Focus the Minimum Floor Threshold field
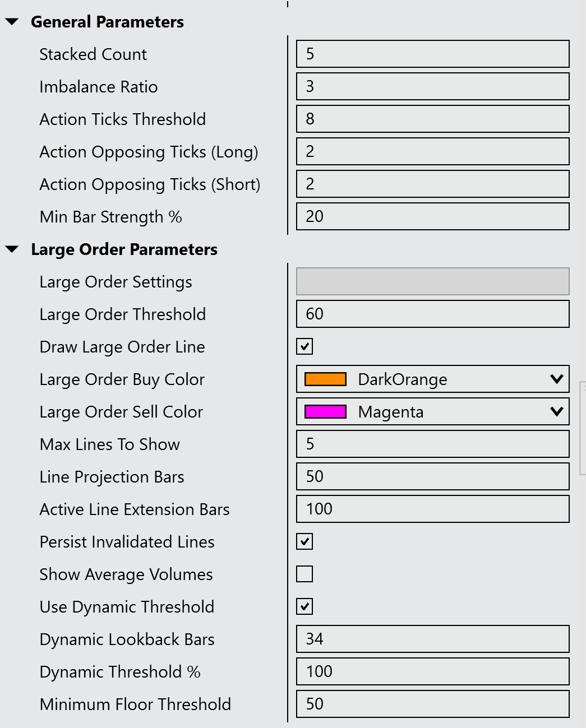586x728 pixels. 432,704
